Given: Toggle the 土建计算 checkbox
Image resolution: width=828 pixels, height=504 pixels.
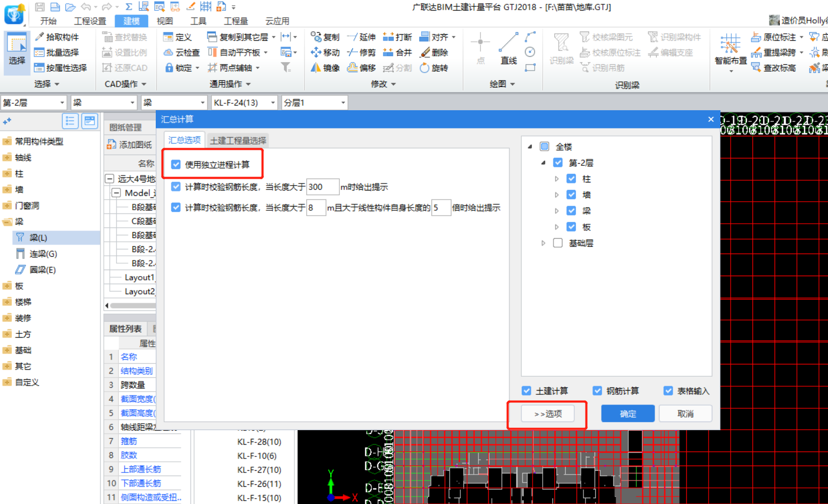Looking at the screenshot, I should [527, 391].
